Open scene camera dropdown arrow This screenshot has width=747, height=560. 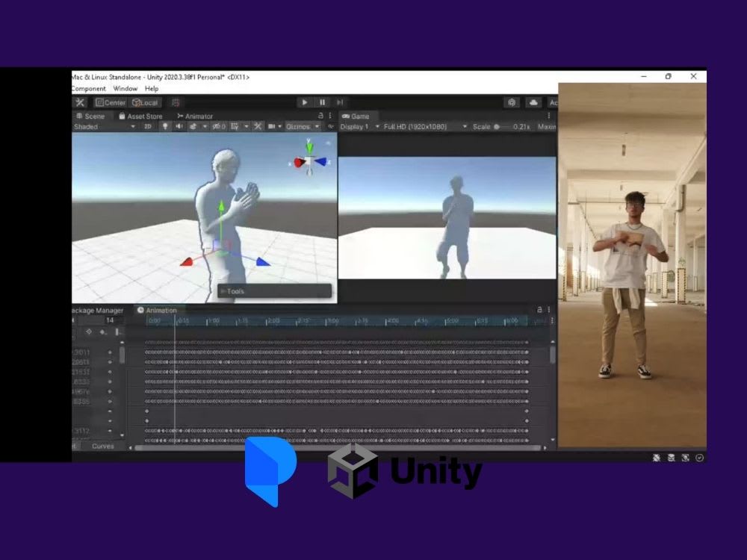[279, 127]
